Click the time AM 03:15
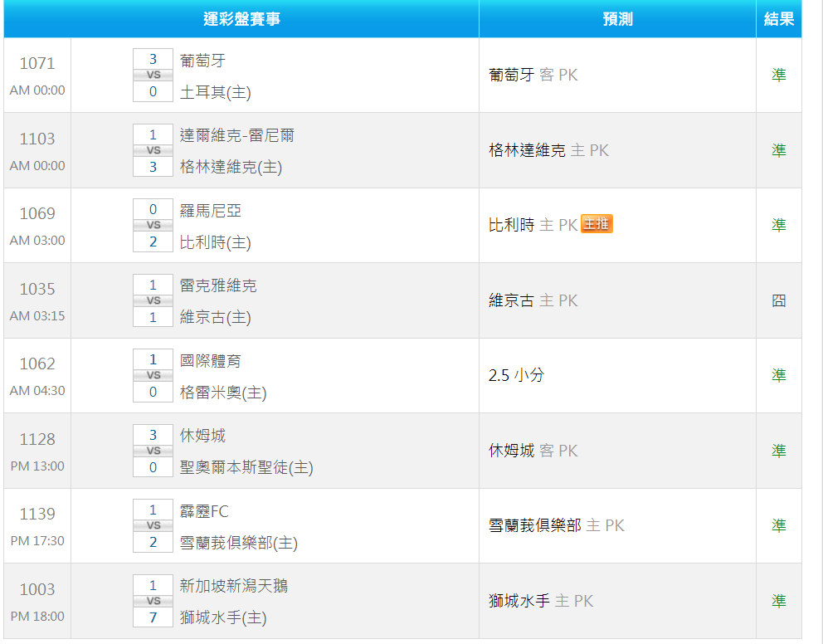Viewport: 823px width, 644px height. pyautogui.click(x=37, y=316)
